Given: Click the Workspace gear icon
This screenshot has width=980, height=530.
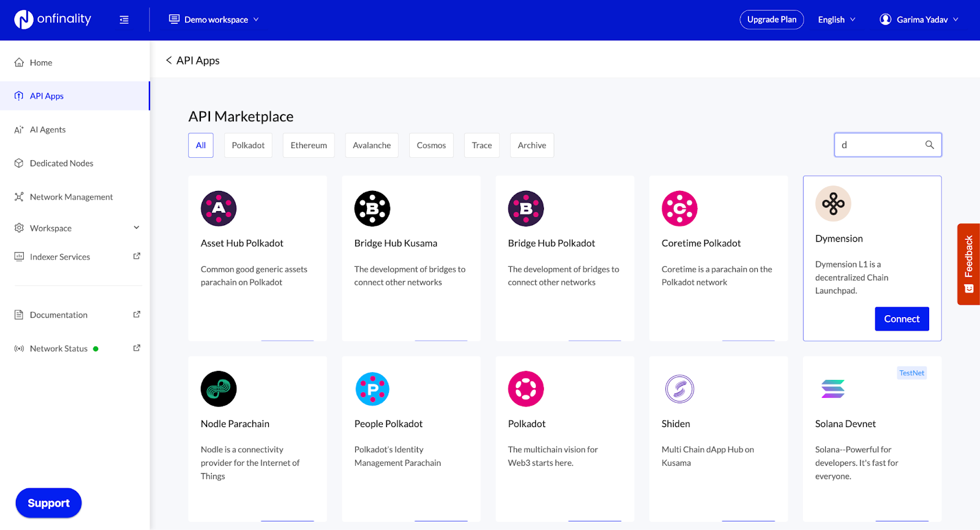Looking at the screenshot, I should coord(19,228).
